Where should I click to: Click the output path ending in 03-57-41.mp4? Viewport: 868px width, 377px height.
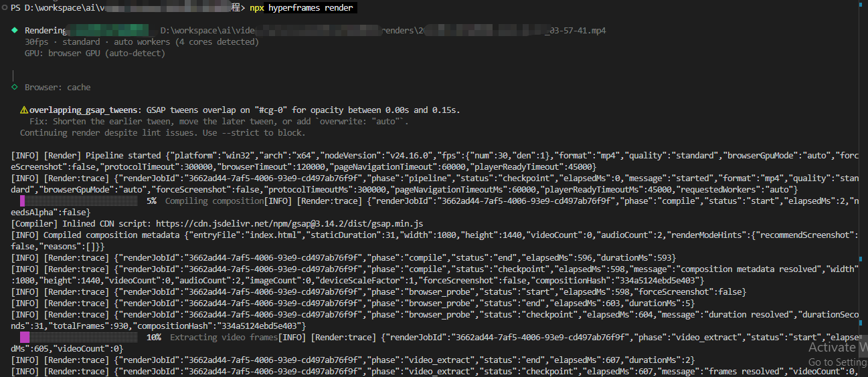(383, 30)
